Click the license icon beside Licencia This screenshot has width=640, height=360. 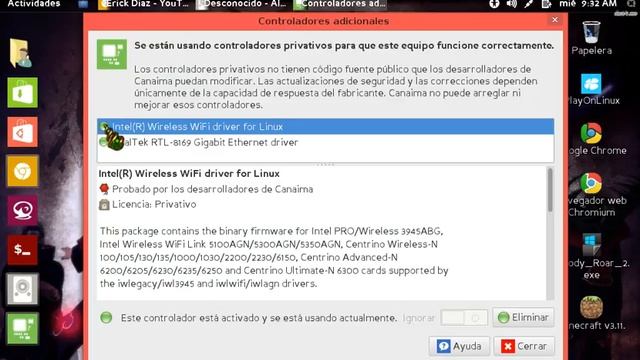(x=104, y=204)
